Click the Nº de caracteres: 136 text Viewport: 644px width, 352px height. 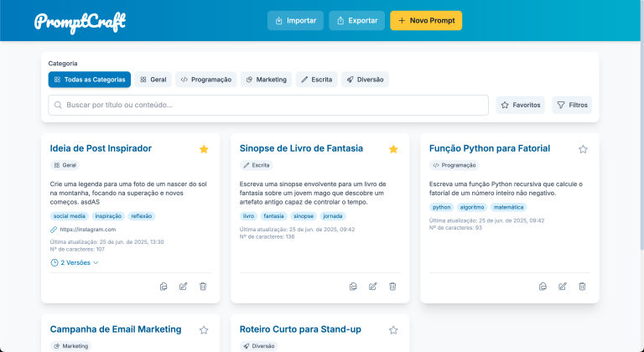pyautogui.click(x=267, y=236)
